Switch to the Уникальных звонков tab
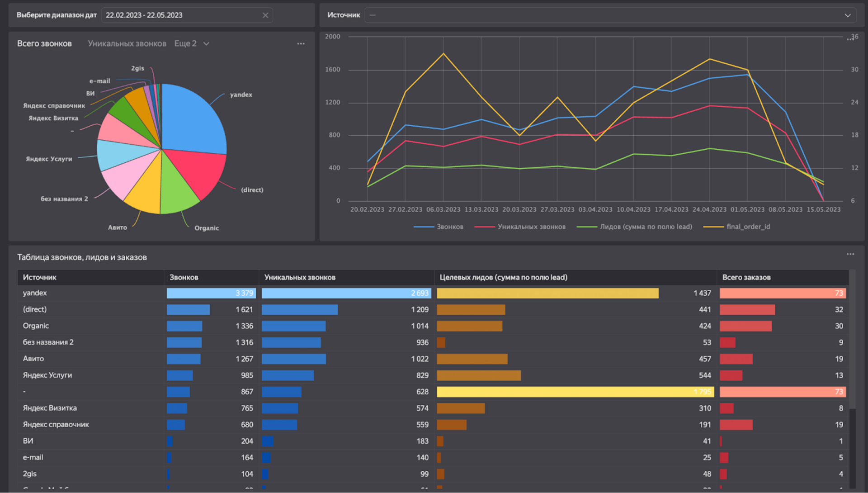 127,44
